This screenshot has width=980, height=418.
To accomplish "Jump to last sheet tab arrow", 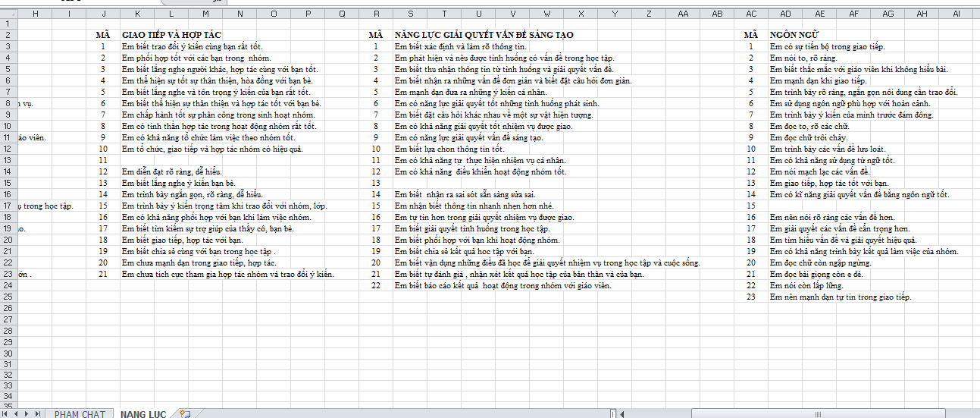I will [x=38, y=413].
